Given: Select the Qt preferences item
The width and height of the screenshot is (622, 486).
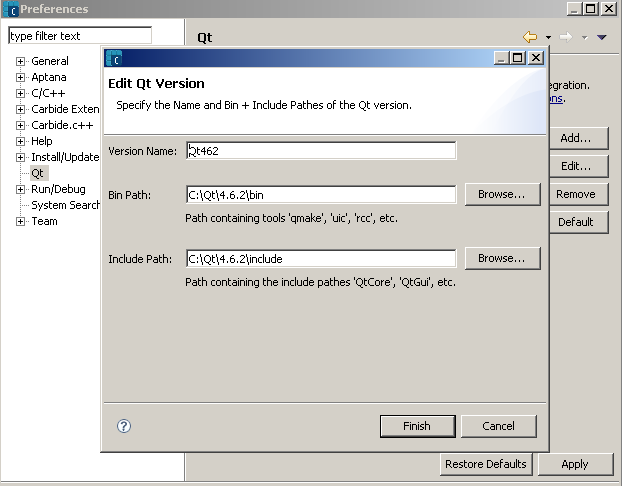Looking at the screenshot, I should point(38,173).
